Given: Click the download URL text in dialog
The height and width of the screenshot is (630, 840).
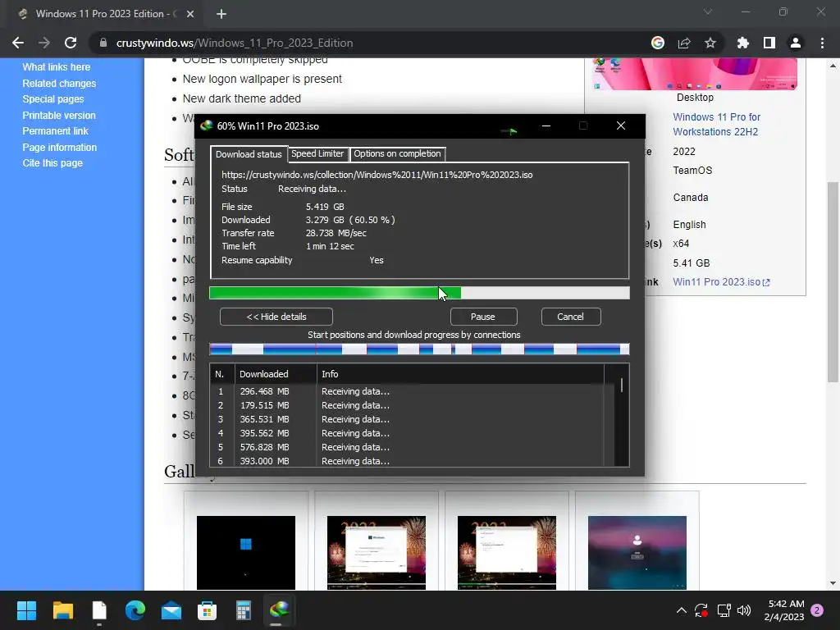Looking at the screenshot, I should pos(377,175).
